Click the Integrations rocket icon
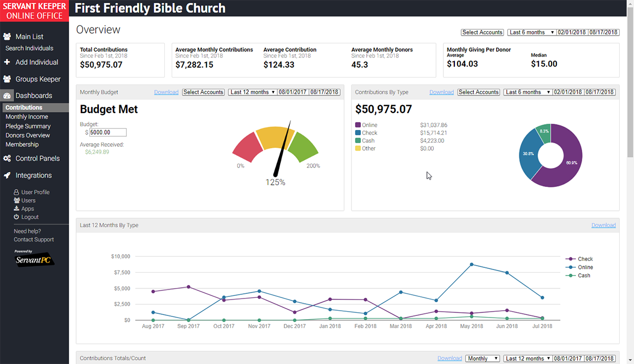 pyautogui.click(x=7, y=175)
